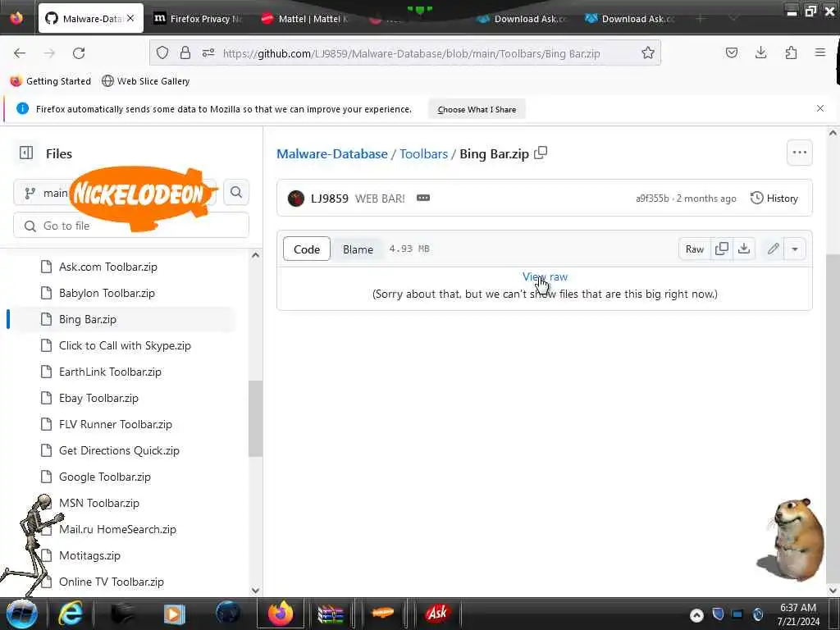Open the Ask icon in the taskbar

pos(437,614)
